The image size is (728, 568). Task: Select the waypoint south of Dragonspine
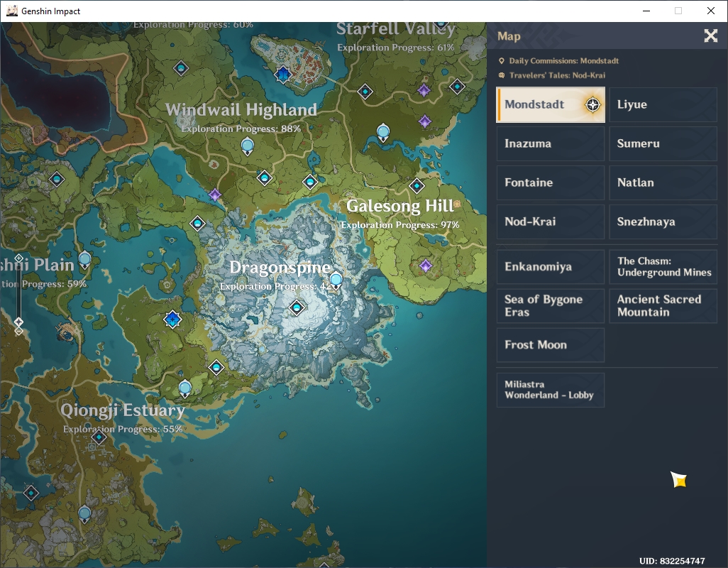click(x=216, y=367)
